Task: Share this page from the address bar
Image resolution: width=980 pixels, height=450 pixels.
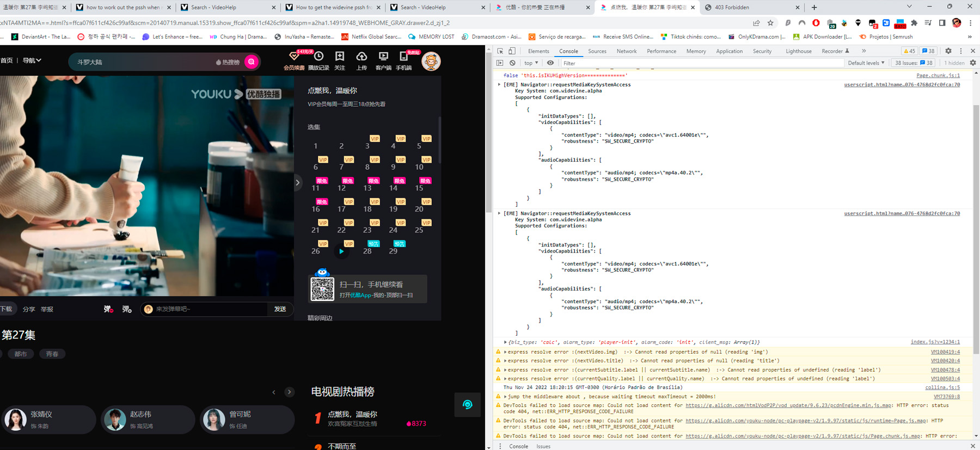Action: 756,23
